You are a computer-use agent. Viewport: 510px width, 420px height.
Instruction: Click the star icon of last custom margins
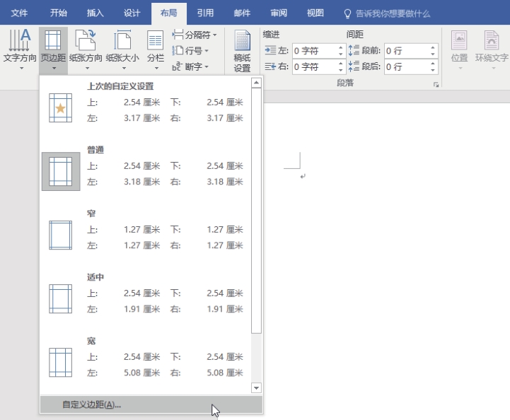click(61, 108)
